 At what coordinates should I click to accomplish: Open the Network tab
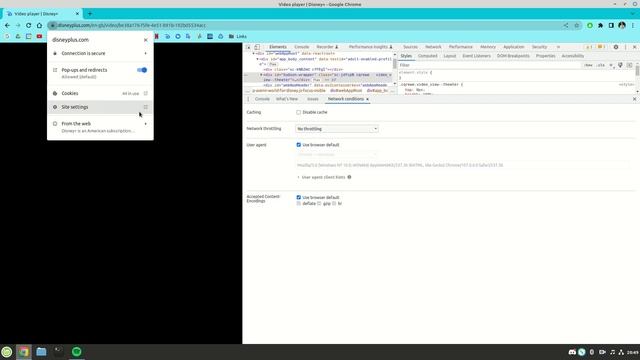point(433,47)
